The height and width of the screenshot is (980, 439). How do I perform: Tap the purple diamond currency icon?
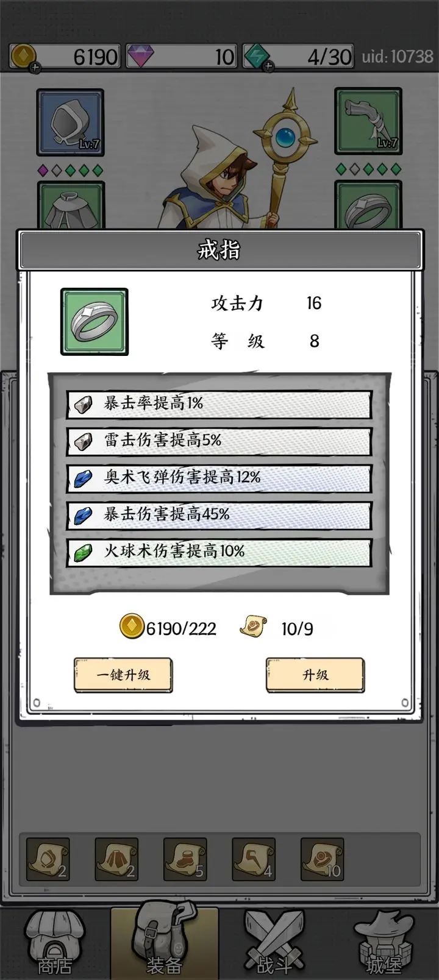pos(140,57)
